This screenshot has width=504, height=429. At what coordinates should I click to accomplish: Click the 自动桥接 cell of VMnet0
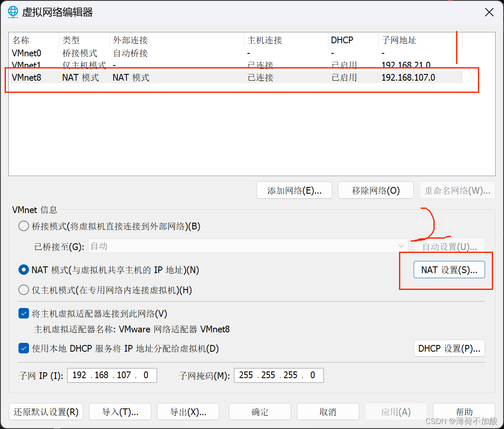(130, 53)
